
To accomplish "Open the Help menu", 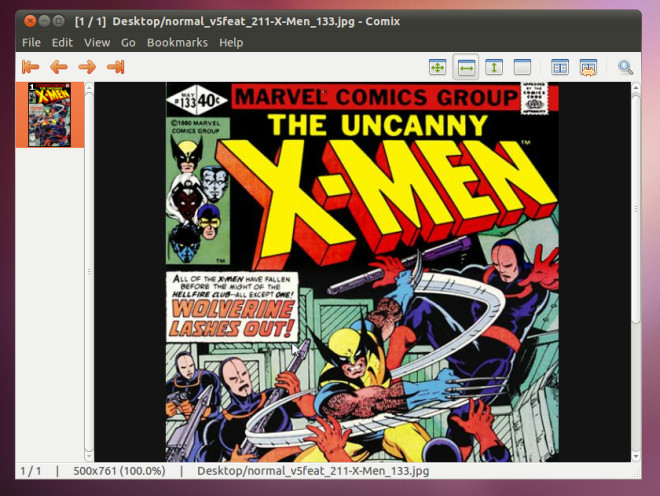I will point(231,43).
